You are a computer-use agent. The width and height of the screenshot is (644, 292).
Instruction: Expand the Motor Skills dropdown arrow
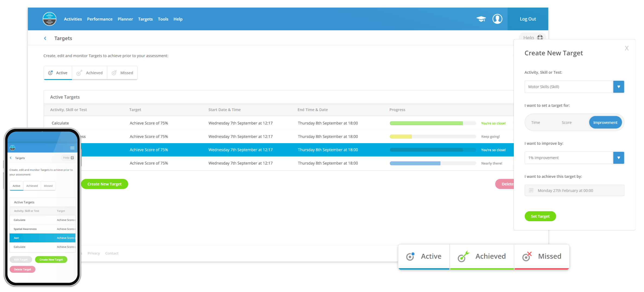(x=619, y=87)
